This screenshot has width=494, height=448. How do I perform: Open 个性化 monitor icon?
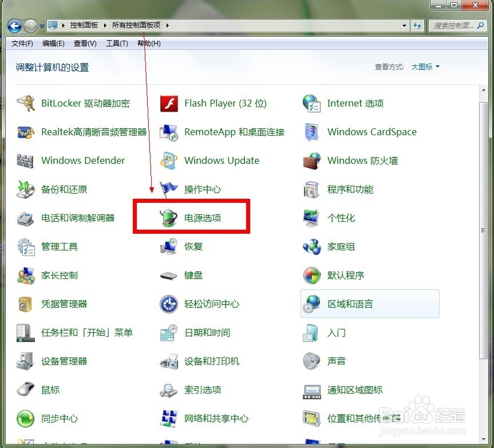pos(311,218)
